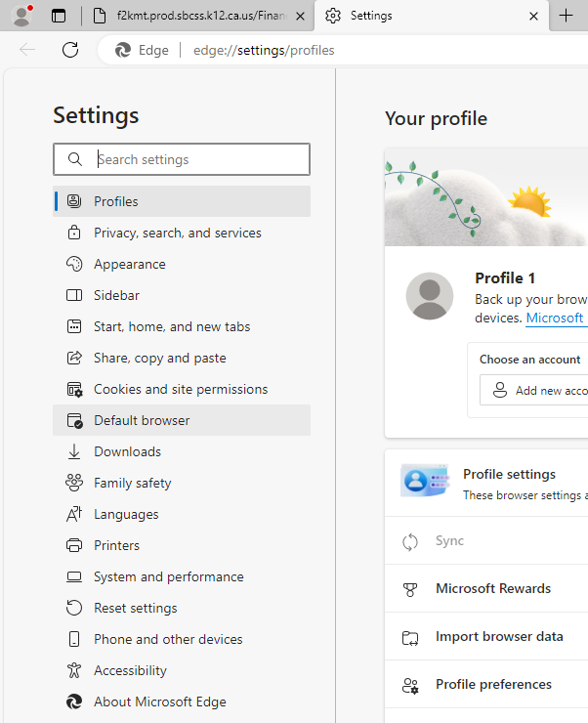588x723 pixels.
Task: Click the About Microsoft Edge logo icon
Action: [x=74, y=702]
